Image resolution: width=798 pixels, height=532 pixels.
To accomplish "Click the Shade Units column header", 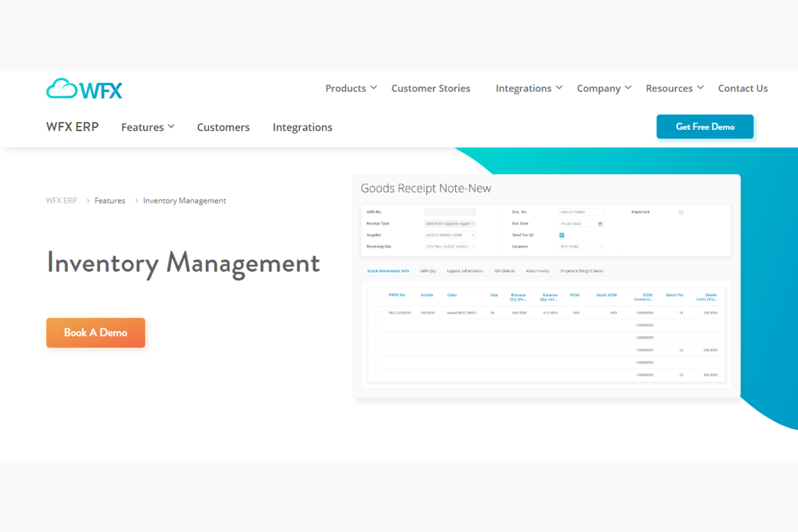I will pos(707,297).
